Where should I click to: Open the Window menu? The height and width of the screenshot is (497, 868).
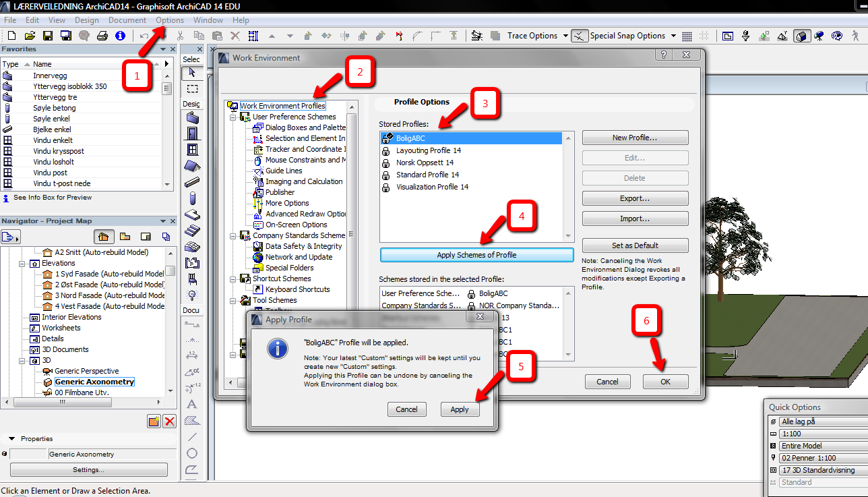[x=208, y=20]
